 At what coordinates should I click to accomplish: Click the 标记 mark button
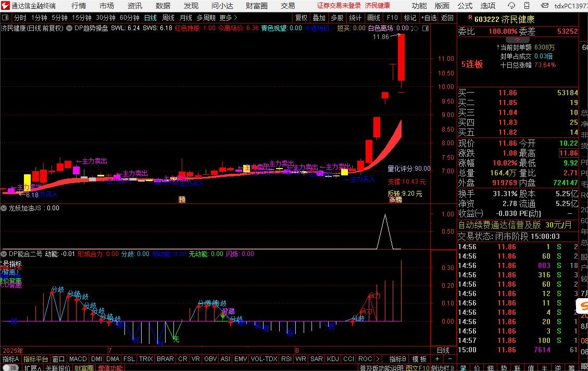tap(410, 18)
